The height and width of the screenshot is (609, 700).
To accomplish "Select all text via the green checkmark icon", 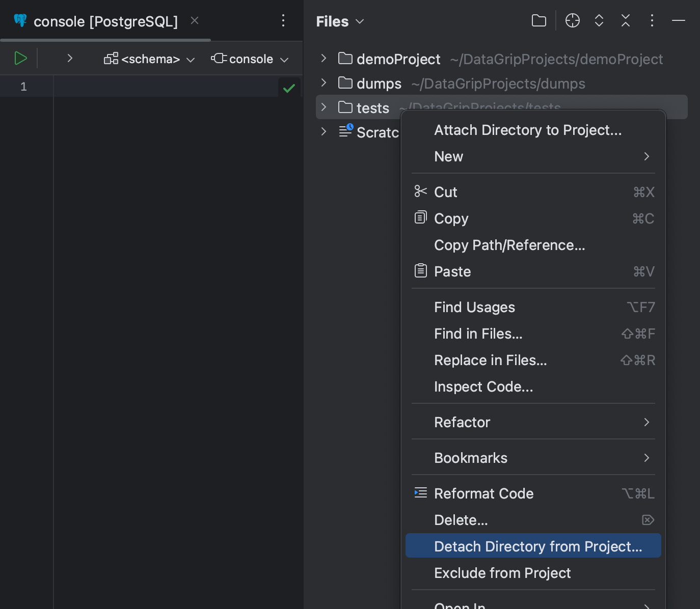I will click(289, 88).
